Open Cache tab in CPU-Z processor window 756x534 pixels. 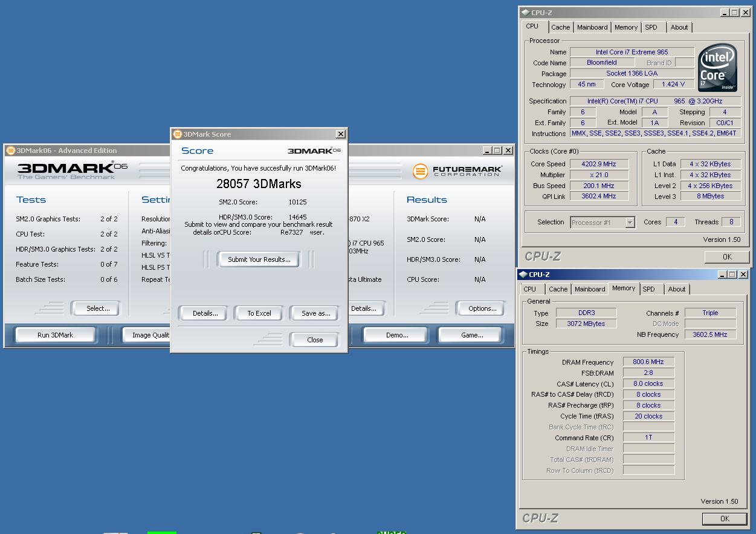pyautogui.click(x=560, y=27)
